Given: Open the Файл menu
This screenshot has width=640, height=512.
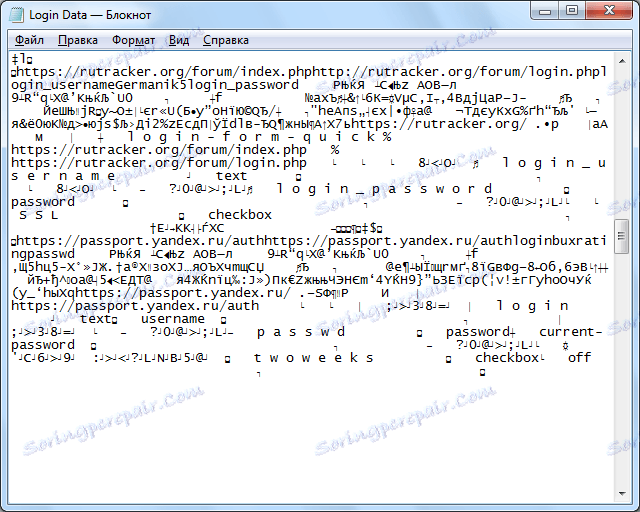Looking at the screenshot, I should click(29, 40).
